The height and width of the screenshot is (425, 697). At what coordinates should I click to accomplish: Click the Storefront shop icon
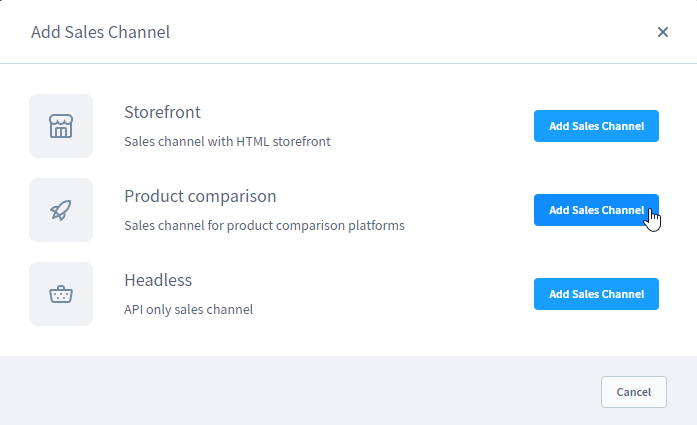pyautogui.click(x=61, y=126)
